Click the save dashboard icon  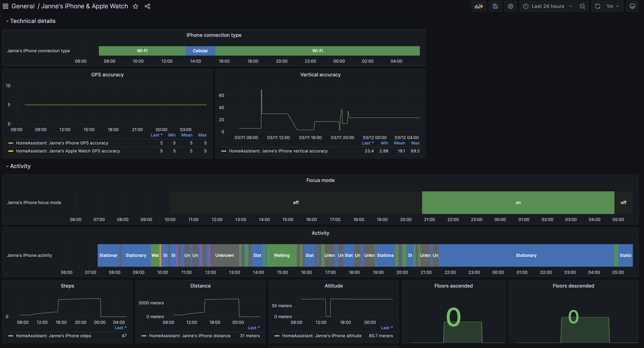click(x=495, y=6)
